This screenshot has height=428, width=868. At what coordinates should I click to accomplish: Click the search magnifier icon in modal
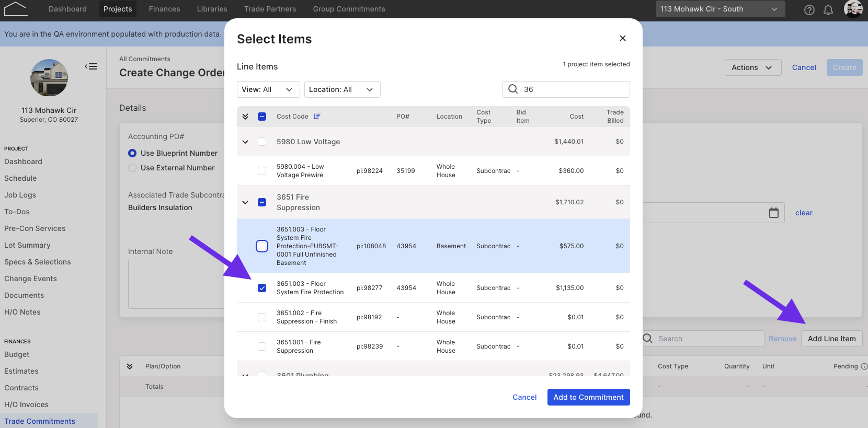coord(513,89)
